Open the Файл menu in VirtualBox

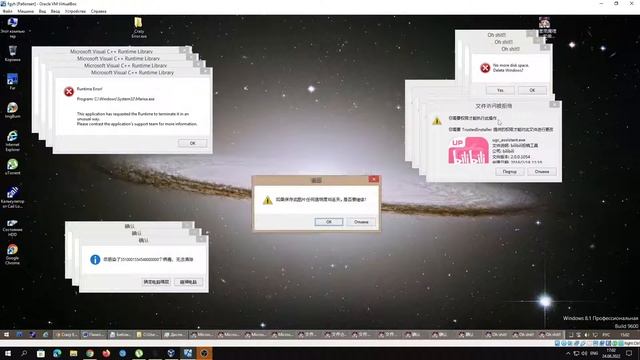point(7,11)
